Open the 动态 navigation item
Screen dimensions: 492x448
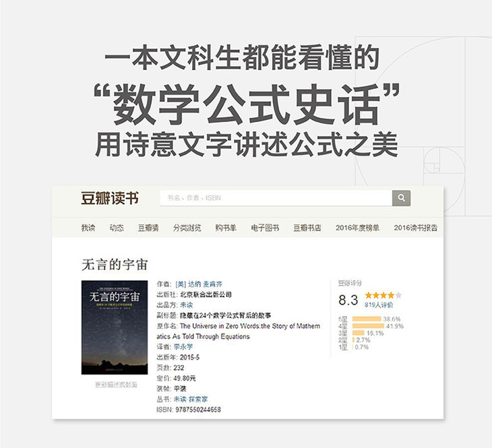coord(117,228)
